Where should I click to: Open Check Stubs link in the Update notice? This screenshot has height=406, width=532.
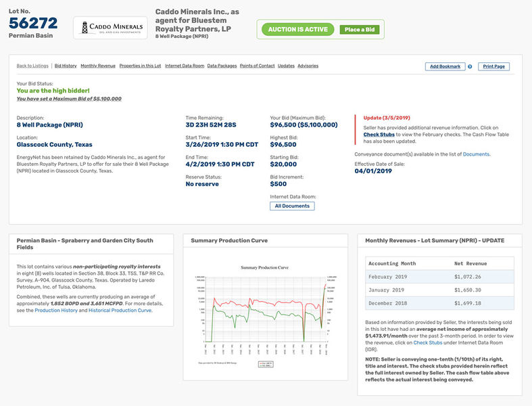coord(379,135)
